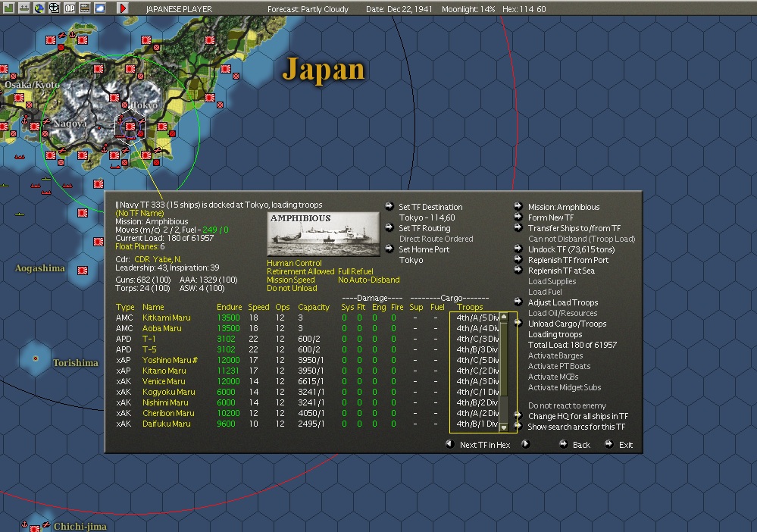Viewport: 757px width, 532px height.
Task: Click the Float Planes: 6 text
Action: 140,247
